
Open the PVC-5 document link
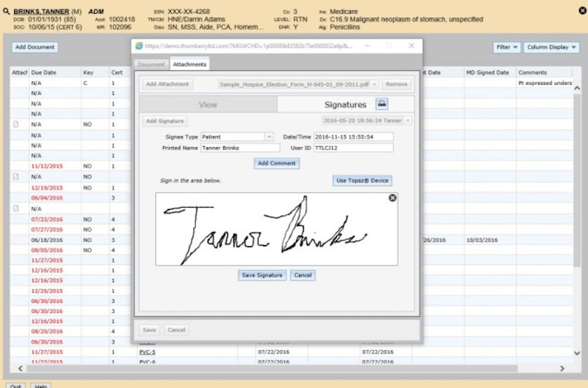click(x=147, y=352)
